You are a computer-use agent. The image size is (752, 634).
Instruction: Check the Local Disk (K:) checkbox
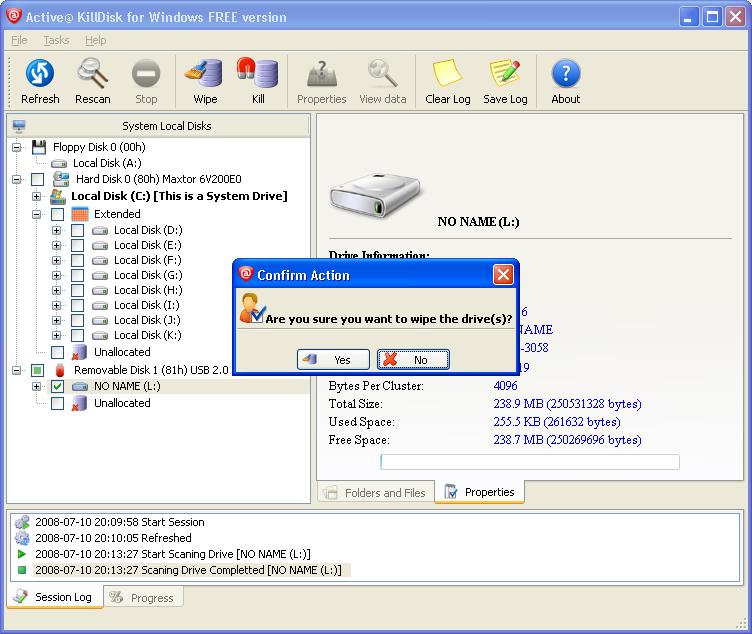pos(77,336)
